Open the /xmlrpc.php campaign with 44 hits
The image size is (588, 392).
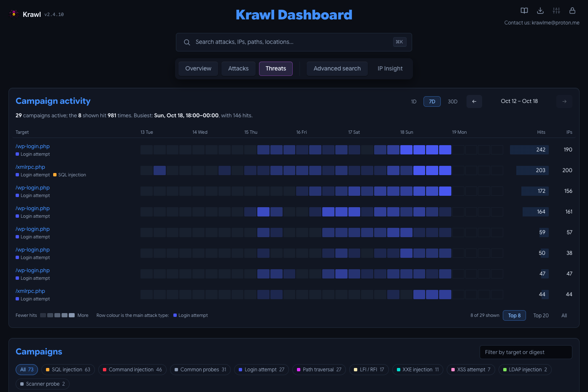tap(30, 291)
